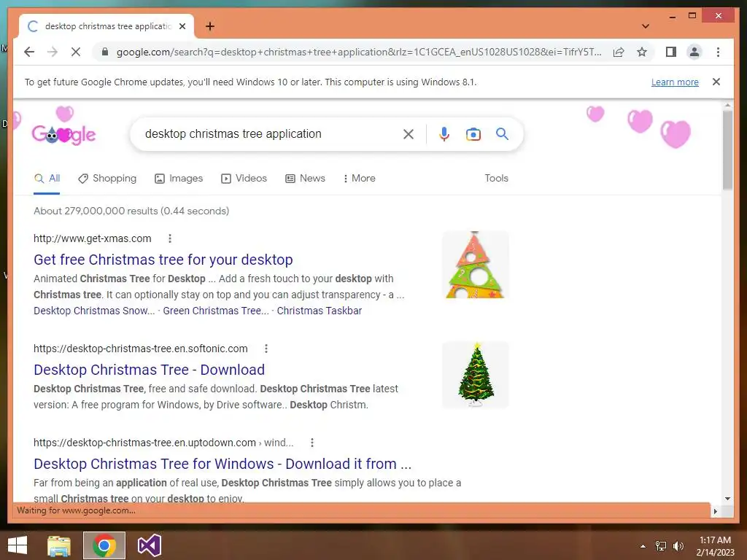Switch to the News tab

coord(306,179)
